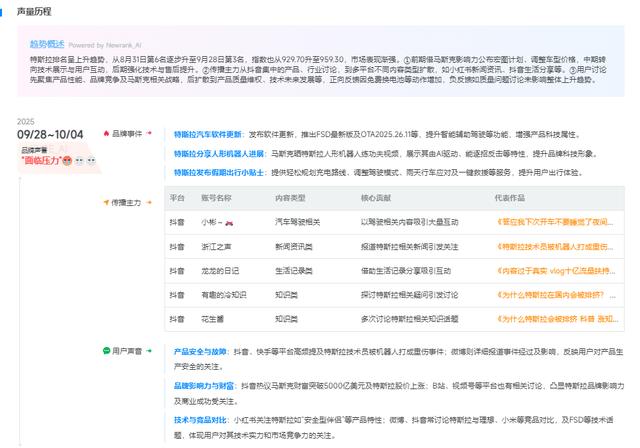
Task: Click the arrow icon after 用户声音
Action: [149, 351]
